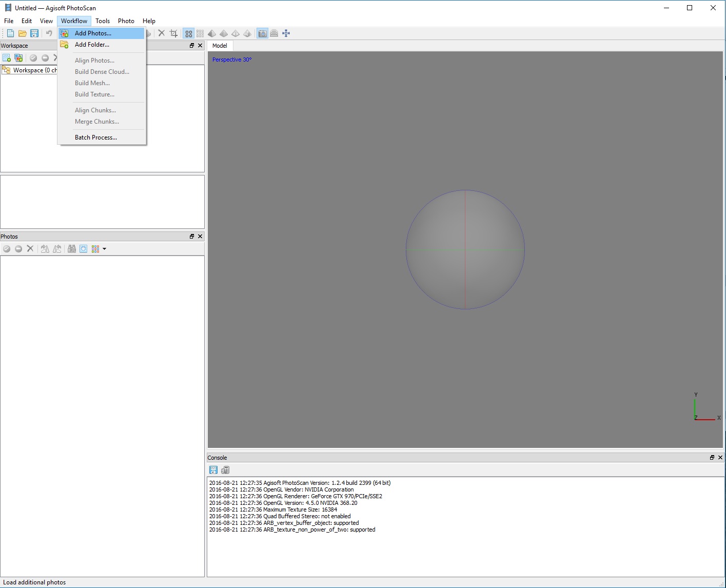Save the project via the Save toolbar icon
This screenshot has height=588, width=726.
[34, 33]
